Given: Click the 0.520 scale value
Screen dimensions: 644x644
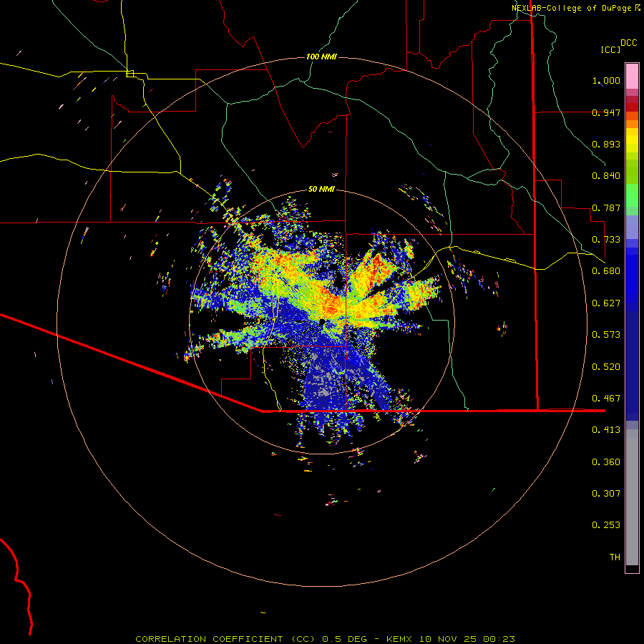Looking at the screenshot, I should point(606,367).
